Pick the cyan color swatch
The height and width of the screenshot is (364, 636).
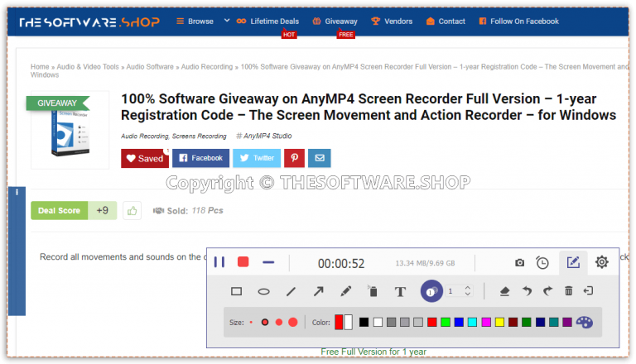472,323
